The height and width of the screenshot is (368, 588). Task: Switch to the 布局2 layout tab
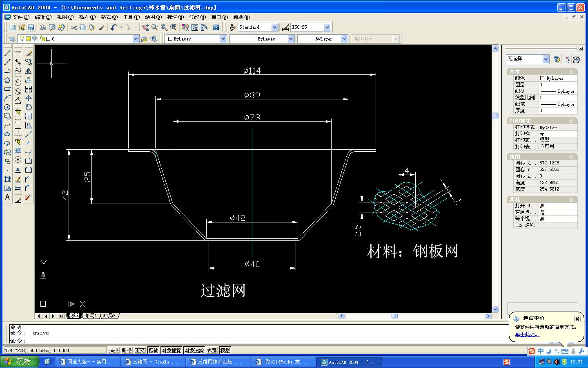coord(109,316)
